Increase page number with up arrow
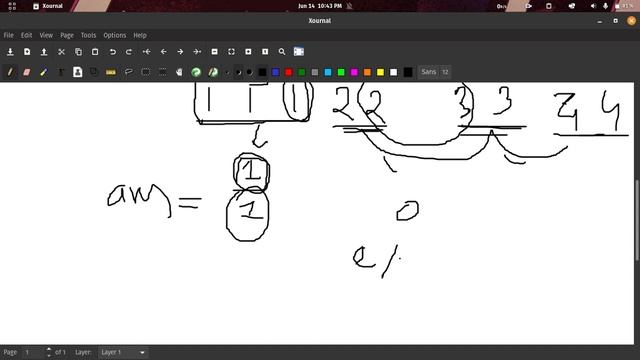Viewport: 640px width, 360px height. (x=49, y=349)
